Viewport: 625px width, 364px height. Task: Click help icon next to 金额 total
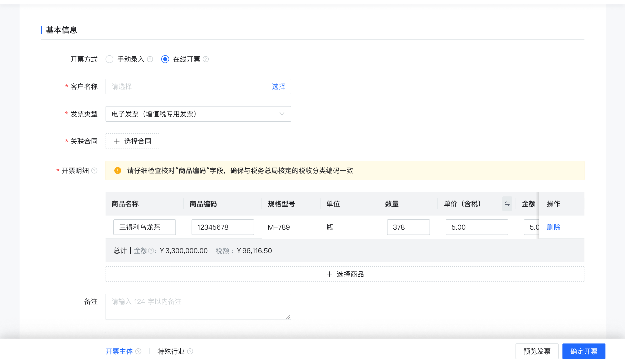coord(151,251)
